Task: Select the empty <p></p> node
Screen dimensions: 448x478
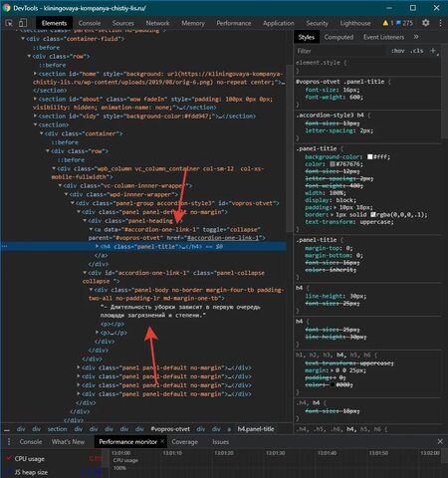Action: pos(112,324)
